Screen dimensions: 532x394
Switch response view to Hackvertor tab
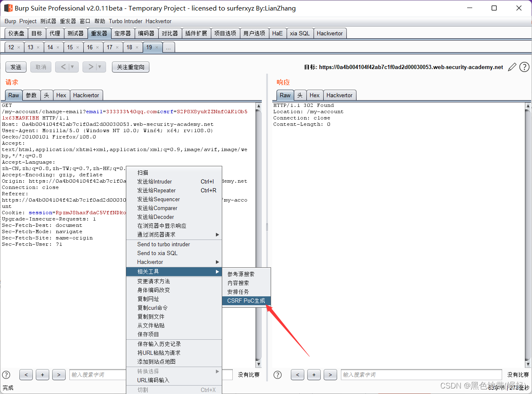pyautogui.click(x=340, y=95)
